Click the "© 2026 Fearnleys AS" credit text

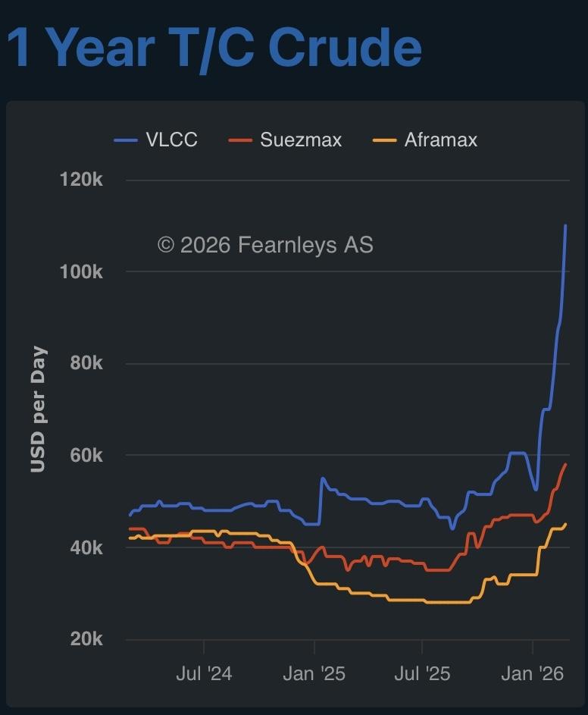coord(265,244)
